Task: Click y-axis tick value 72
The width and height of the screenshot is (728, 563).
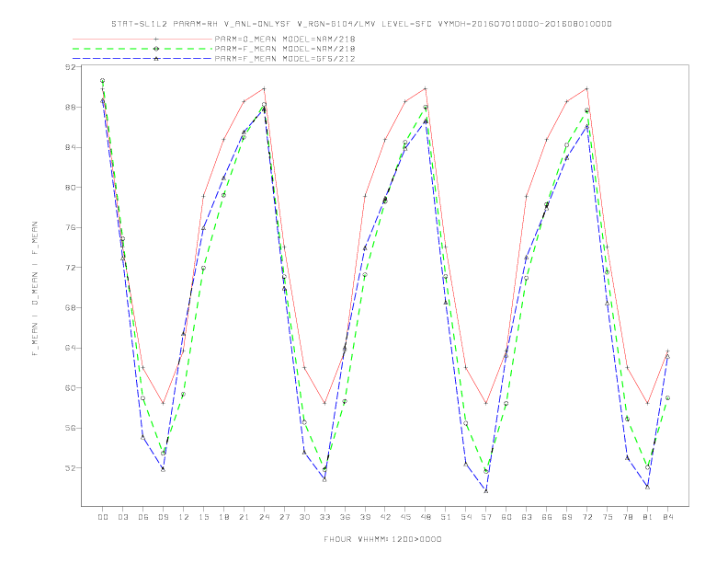Action: [x=70, y=268]
